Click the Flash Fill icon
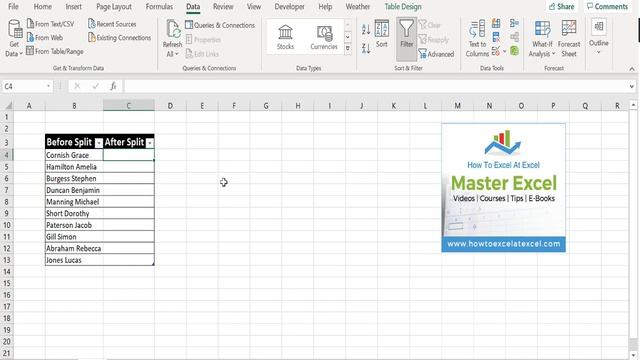Viewport: 640px width, 360px height. coord(496,23)
